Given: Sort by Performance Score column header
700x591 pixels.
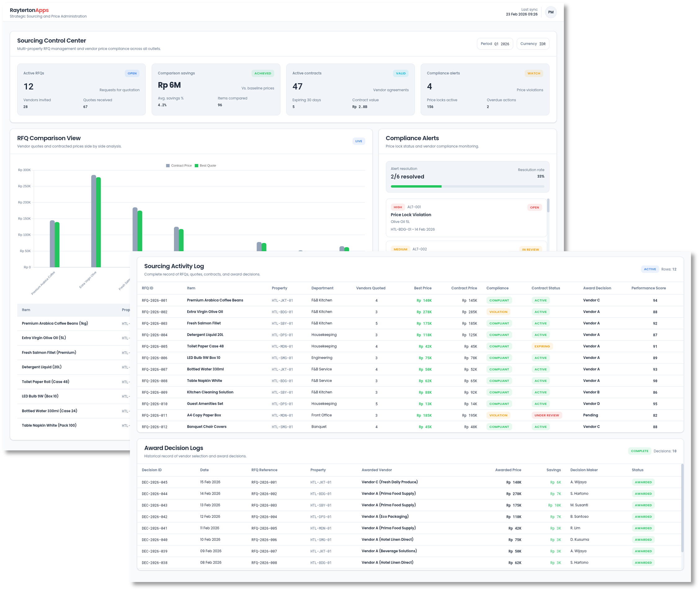Looking at the screenshot, I should (648, 288).
